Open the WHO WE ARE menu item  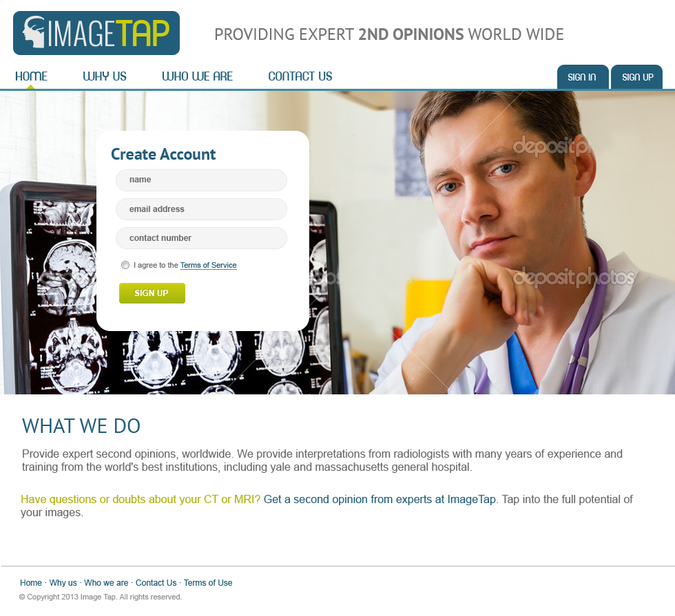tap(197, 76)
